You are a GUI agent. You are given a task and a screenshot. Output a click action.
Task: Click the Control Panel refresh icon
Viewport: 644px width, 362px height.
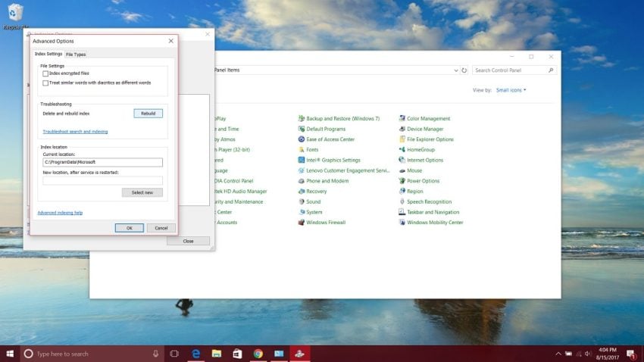point(464,70)
